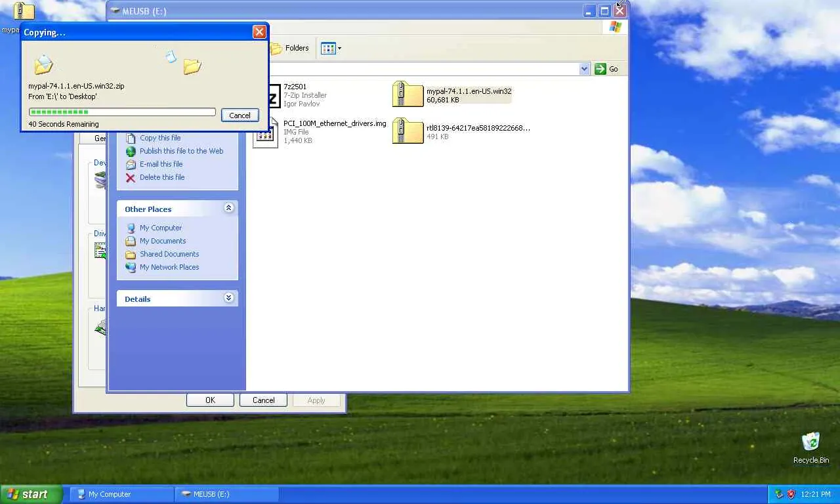Switch to MEUSB (E:) taskbar button
The width and height of the screenshot is (840, 504).
click(x=226, y=494)
